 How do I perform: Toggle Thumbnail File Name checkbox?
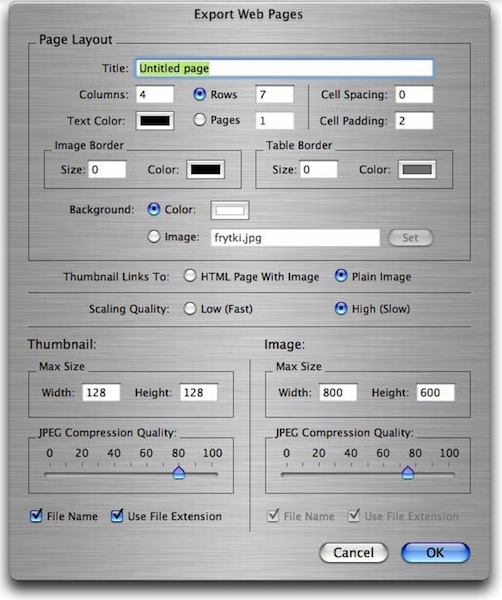(36, 516)
